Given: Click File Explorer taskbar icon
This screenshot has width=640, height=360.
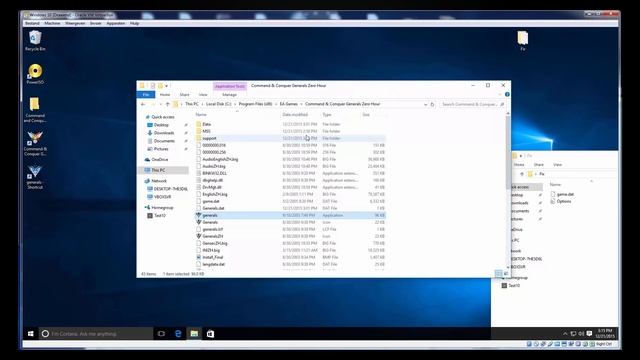Looking at the screenshot, I should coord(194,333).
